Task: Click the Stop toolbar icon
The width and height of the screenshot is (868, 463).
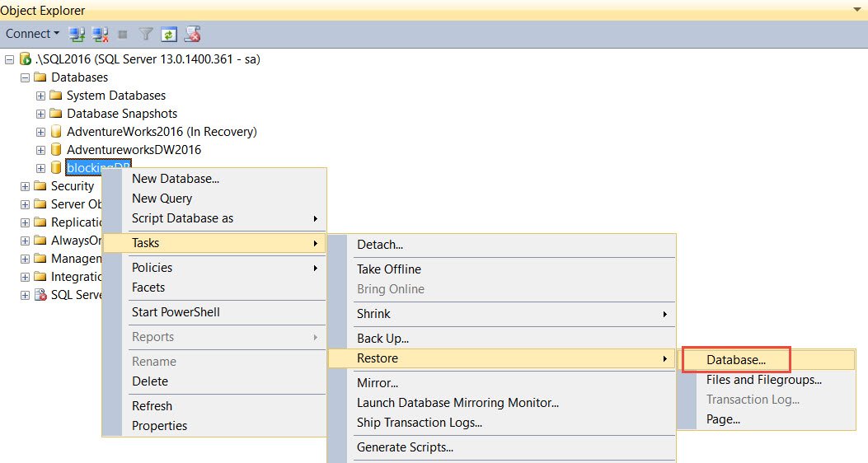Action: coord(123,35)
